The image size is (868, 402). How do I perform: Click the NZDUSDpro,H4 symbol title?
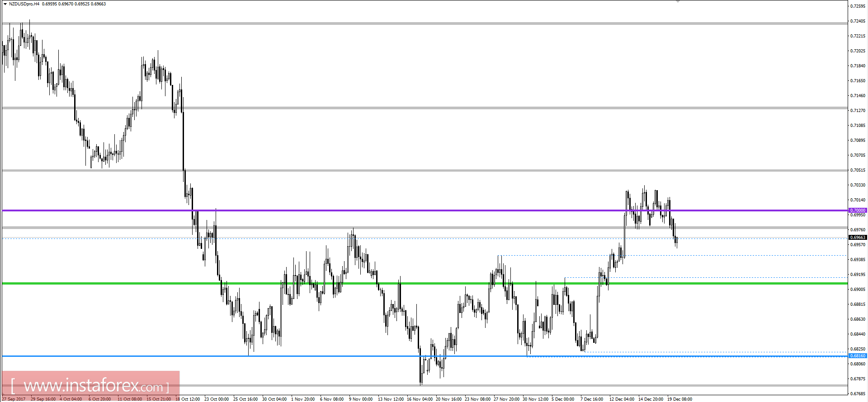24,4
